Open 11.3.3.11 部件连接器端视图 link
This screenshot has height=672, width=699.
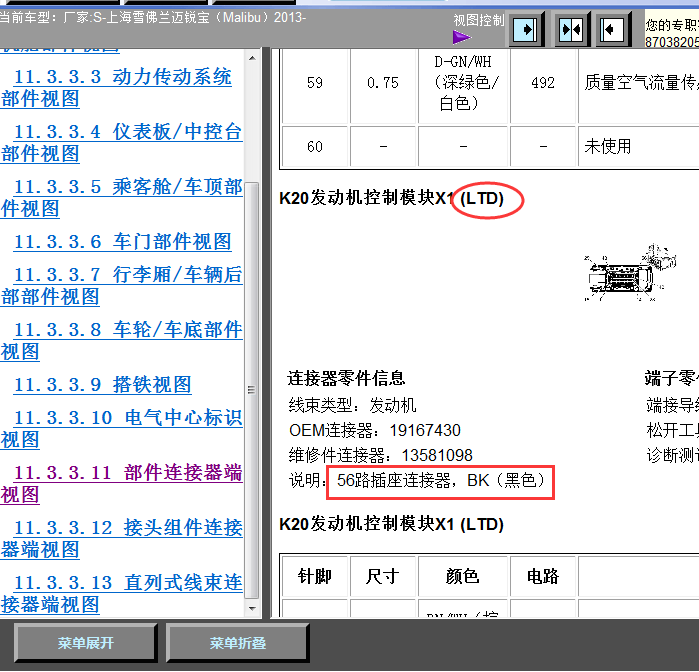tap(122, 484)
